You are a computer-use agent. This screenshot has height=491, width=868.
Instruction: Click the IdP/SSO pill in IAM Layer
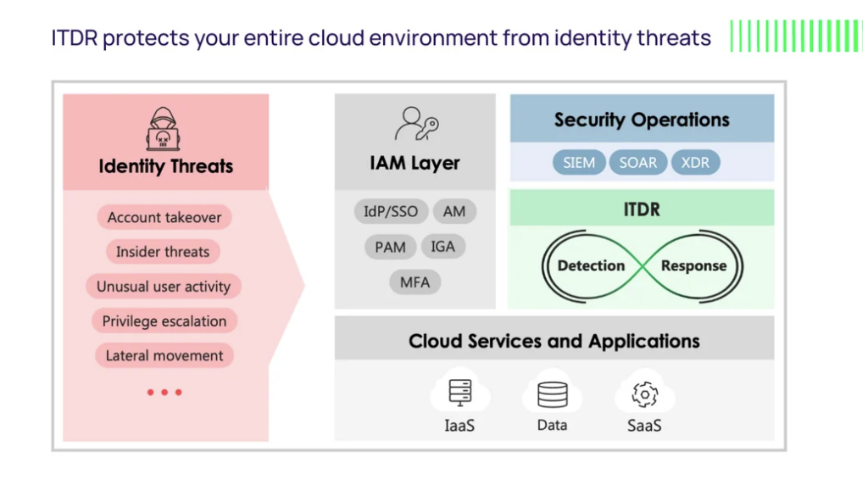click(391, 211)
